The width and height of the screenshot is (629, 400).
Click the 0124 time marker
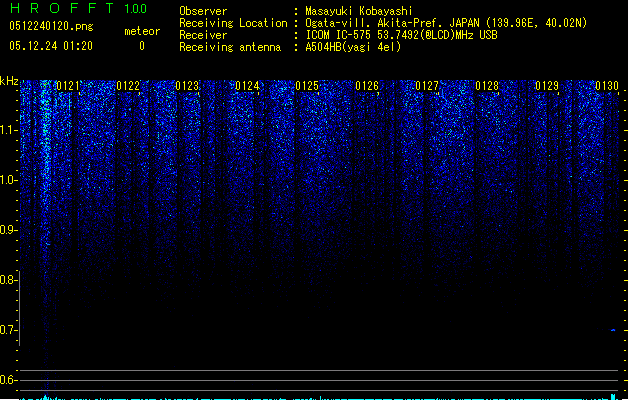248,86
